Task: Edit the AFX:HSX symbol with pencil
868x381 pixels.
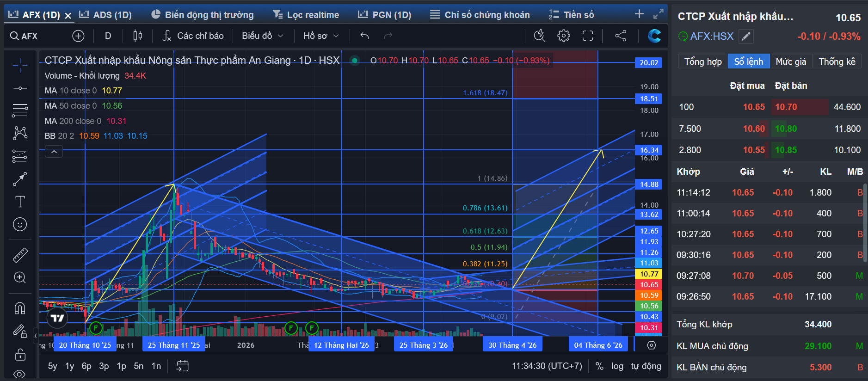Action: pyautogui.click(x=746, y=36)
